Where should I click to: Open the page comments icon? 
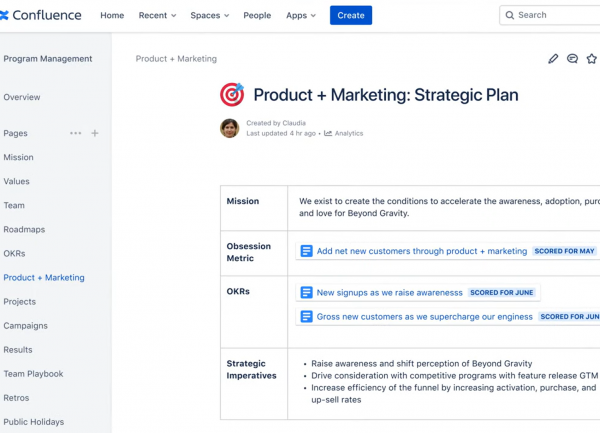pos(572,59)
